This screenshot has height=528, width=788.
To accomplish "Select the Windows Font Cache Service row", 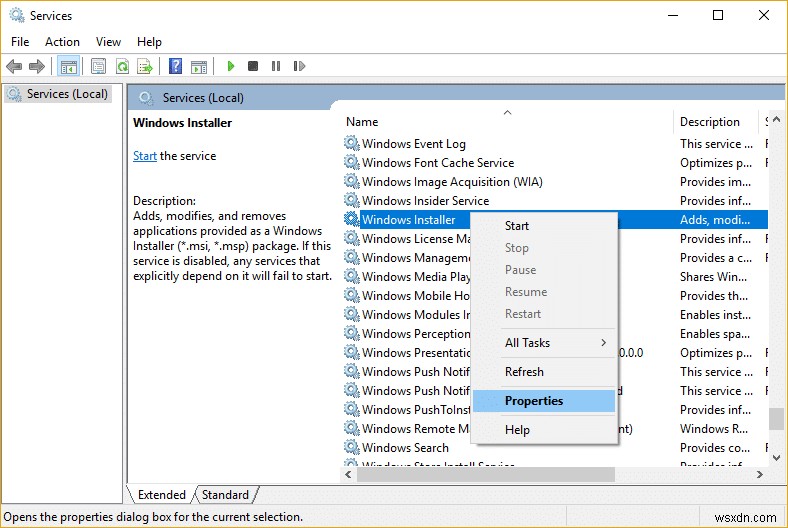I will pyautogui.click(x=438, y=163).
